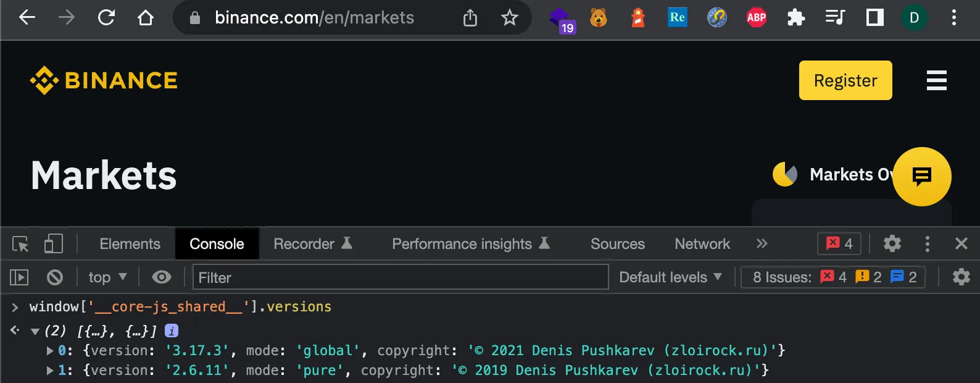Open the Recorder tab
This screenshot has height=383, width=980.
point(312,244)
